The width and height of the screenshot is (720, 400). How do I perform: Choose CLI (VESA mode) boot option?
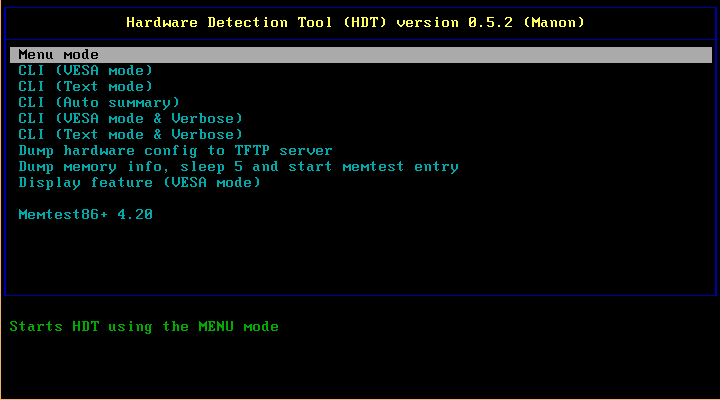click(x=85, y=70)
